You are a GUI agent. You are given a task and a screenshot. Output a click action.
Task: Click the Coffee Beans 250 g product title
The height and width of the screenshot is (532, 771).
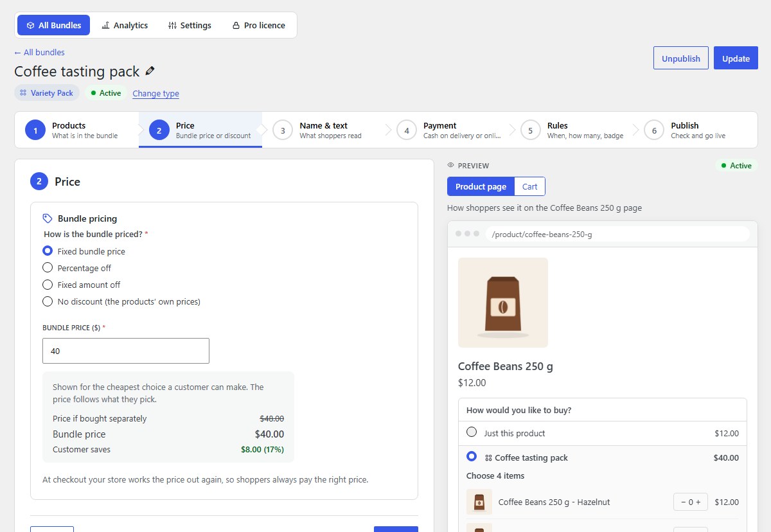506,366
